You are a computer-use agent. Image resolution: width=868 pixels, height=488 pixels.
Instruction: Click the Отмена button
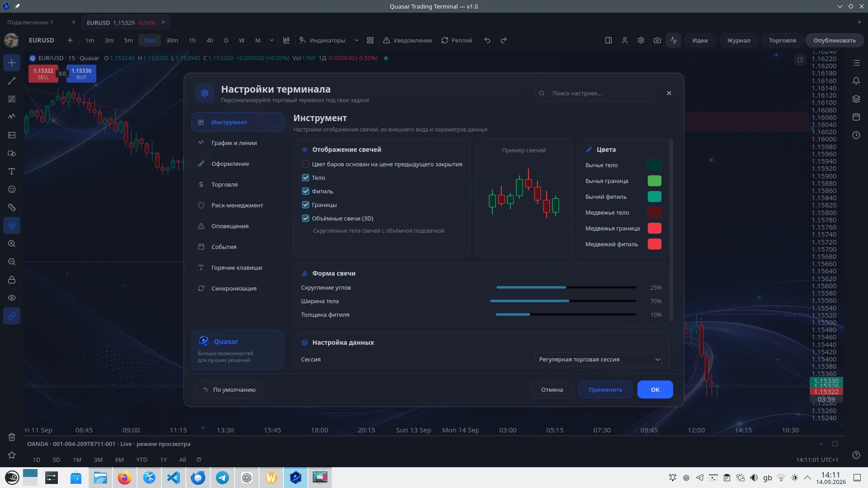point(552,389)
